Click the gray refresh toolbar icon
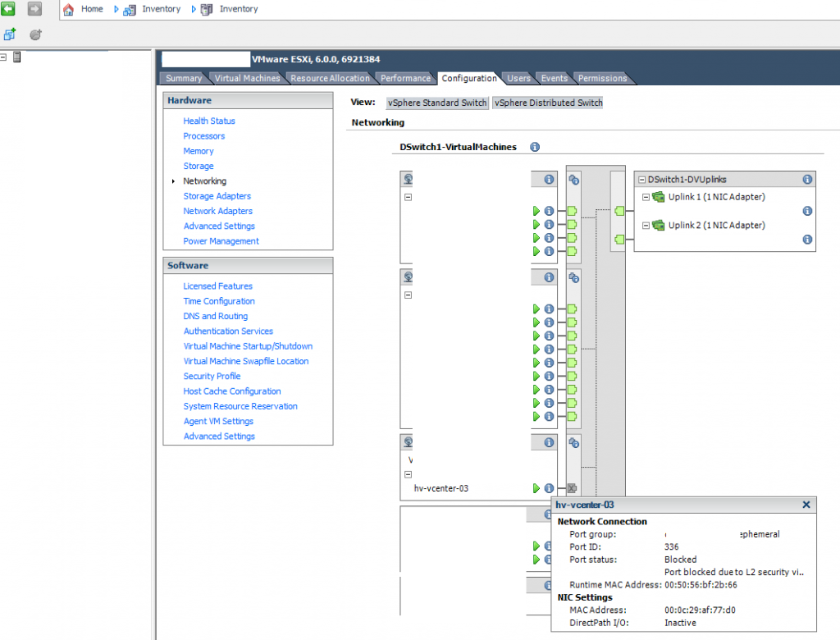 (35, 34)
